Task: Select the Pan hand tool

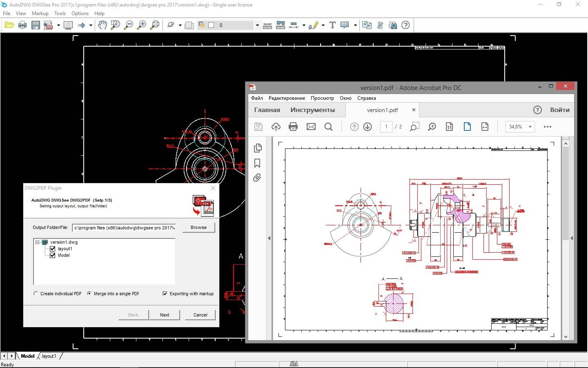Action: point(102,25)
